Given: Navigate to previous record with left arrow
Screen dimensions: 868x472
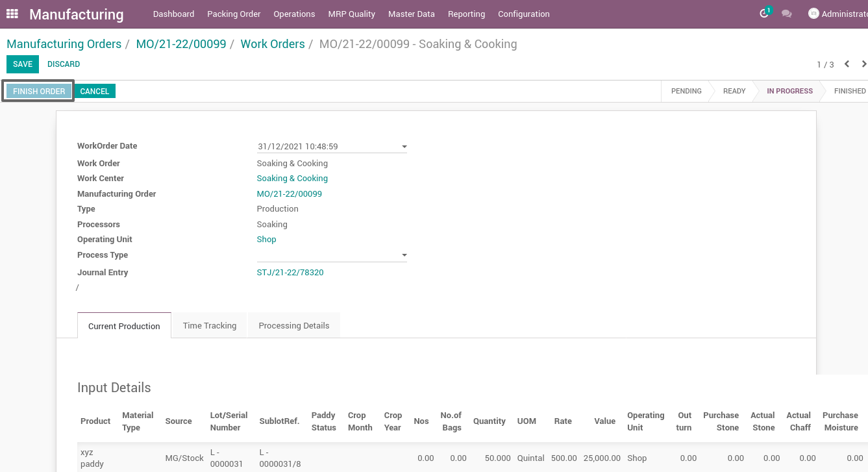Looking at the screenshot, I should pos(847,64).
